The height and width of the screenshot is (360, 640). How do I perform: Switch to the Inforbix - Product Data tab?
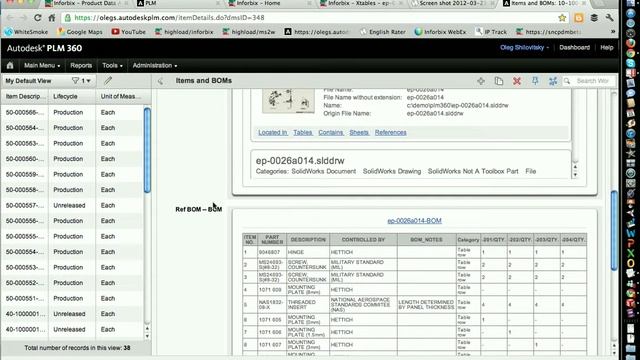click(x=86, y=3)
